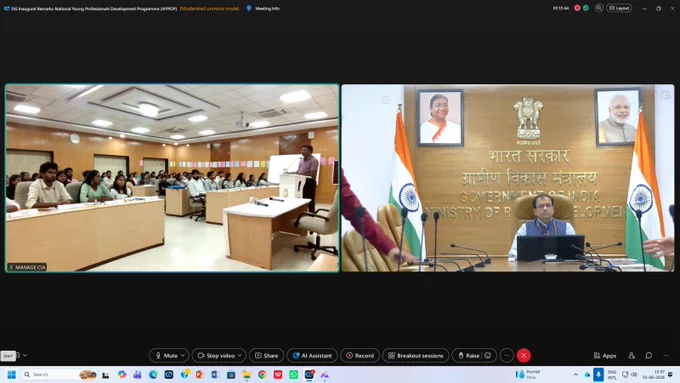Mute the microphone in the meeting

[166, 356]
